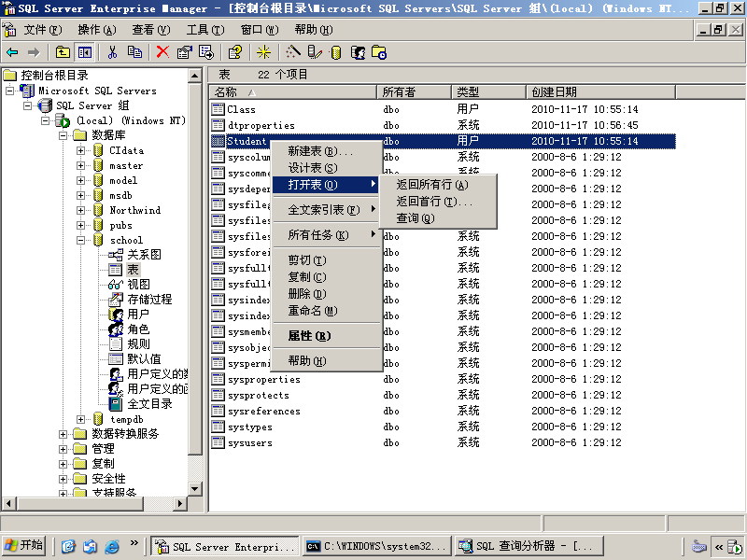
Task: Click the tree pane scroll-right arrow
Action: coord(179,503)
